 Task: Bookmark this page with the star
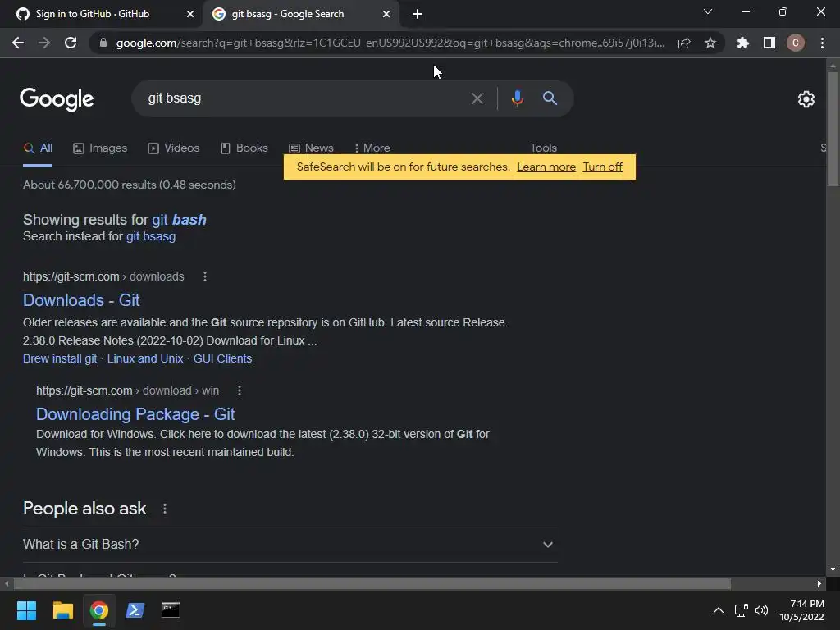(710, 43)
